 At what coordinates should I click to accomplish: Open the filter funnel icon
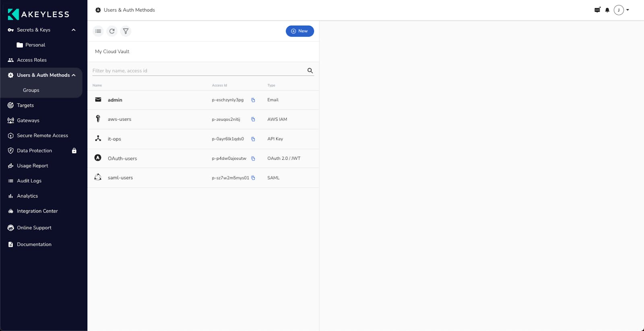[x=126, y=31]
